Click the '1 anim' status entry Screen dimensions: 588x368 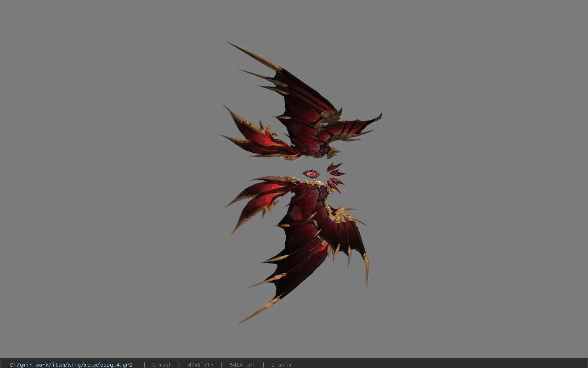pyautogui.click(x=281, y=365)
